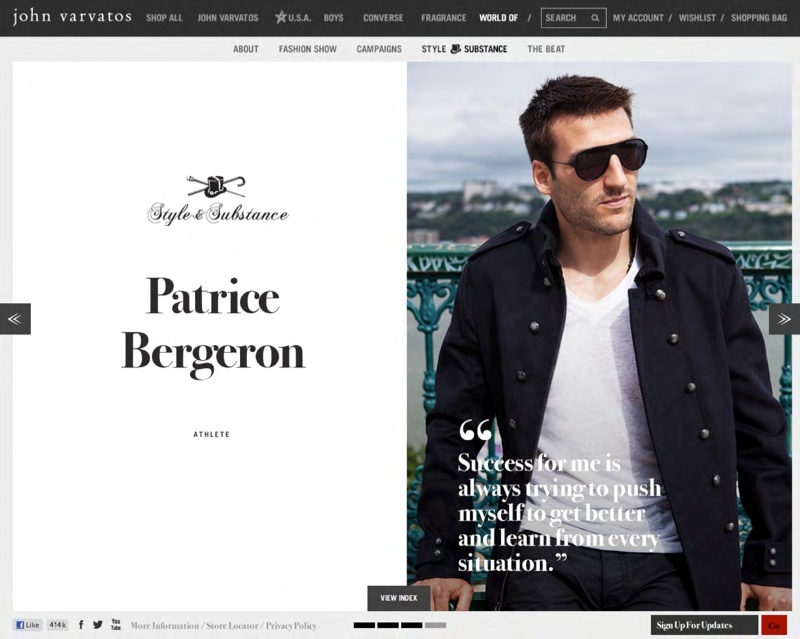Viewport: 800px width, 639px height.
Task: Open the JOHN VARVATOS collection menu
Action: (228, 18)
